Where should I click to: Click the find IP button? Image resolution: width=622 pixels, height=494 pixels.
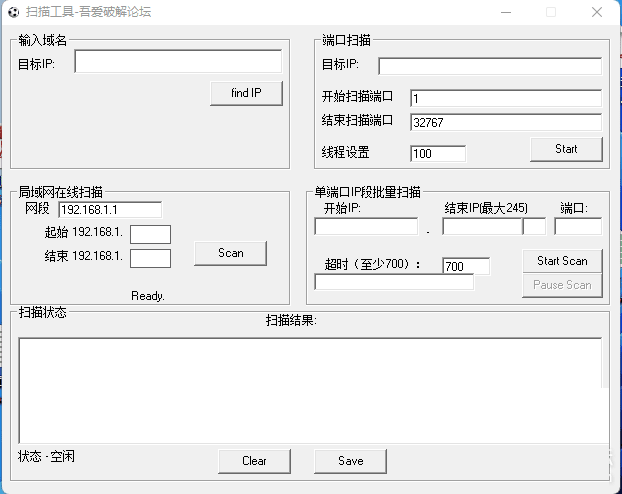pyautogui.click(x=246, y=93)
